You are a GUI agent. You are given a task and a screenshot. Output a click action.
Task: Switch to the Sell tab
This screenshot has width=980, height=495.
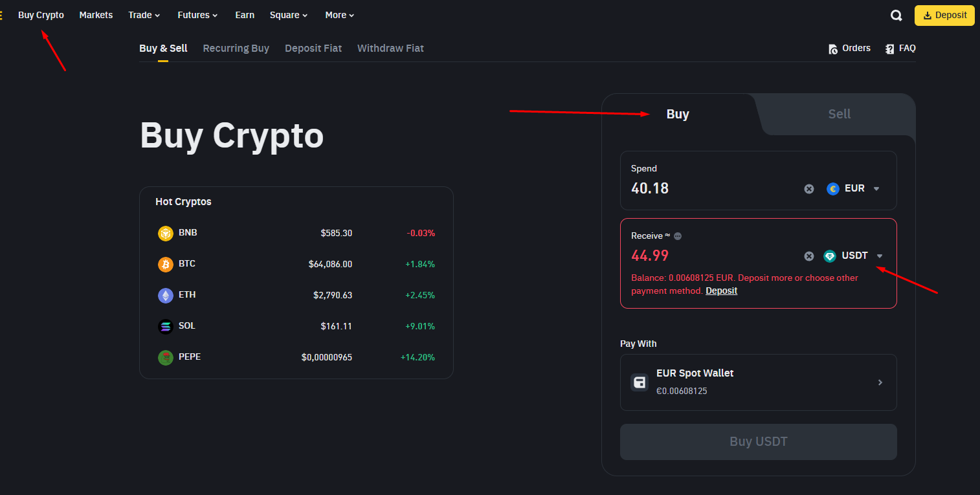[x=840, y=115]
